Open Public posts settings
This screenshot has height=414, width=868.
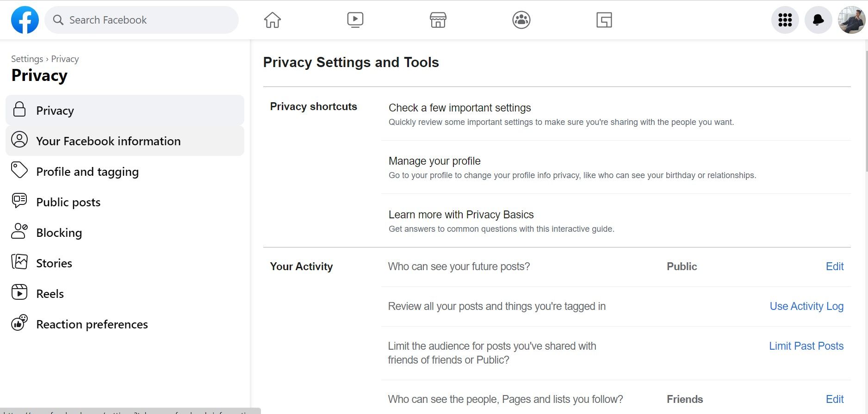68,202
